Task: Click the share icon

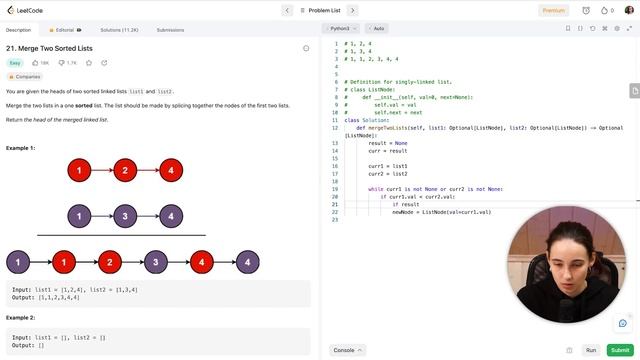Action: coord(104,63)
